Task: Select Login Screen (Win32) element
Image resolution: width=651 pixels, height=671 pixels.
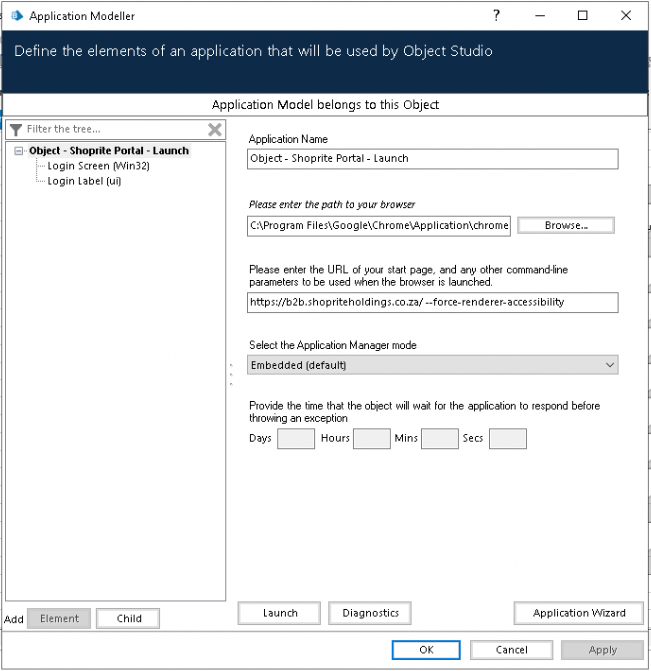Action: pos(98,166)
